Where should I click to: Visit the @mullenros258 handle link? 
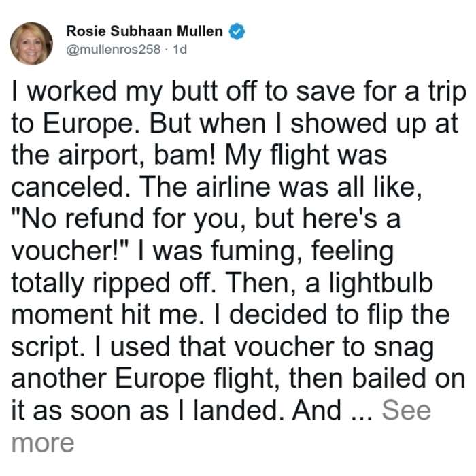[113, 49]
